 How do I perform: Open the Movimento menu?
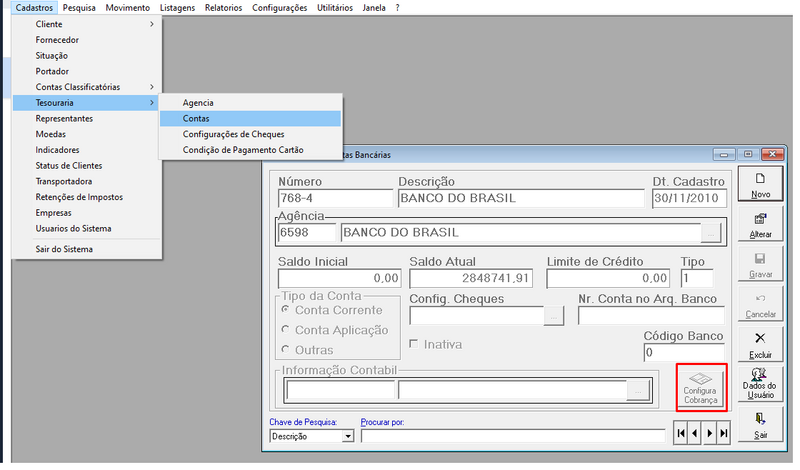[128, 8]
